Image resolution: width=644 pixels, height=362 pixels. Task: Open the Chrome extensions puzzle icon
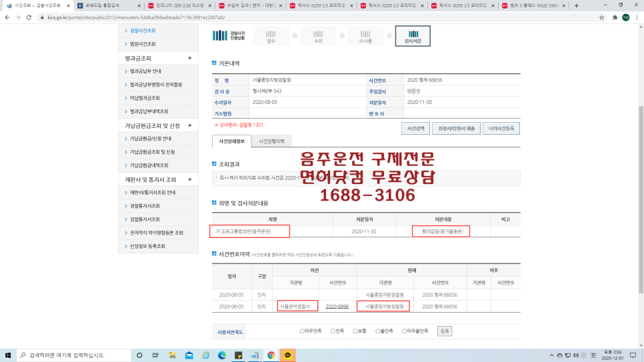coord(614,17)
